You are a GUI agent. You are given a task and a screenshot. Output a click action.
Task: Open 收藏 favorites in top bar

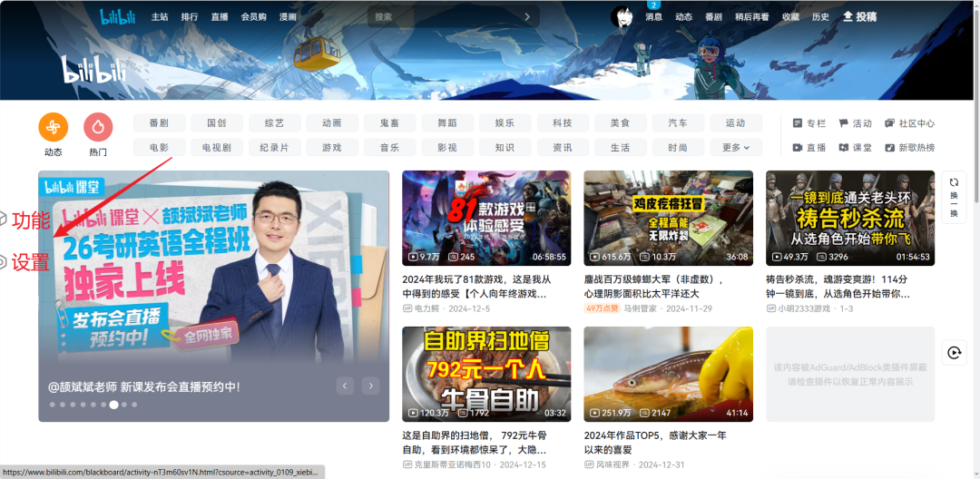(790, 17)
